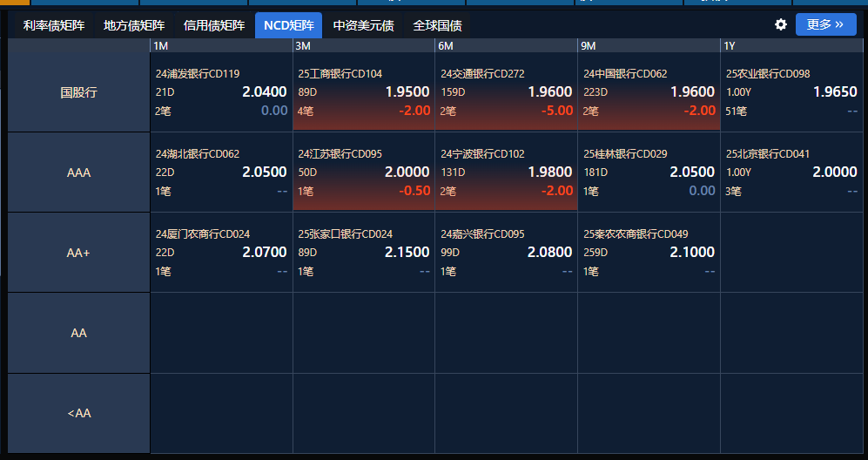Open 24厦门农商行CD024 cell
The height and width of the screenshot is (460, 868).
(x=221, y=253)
